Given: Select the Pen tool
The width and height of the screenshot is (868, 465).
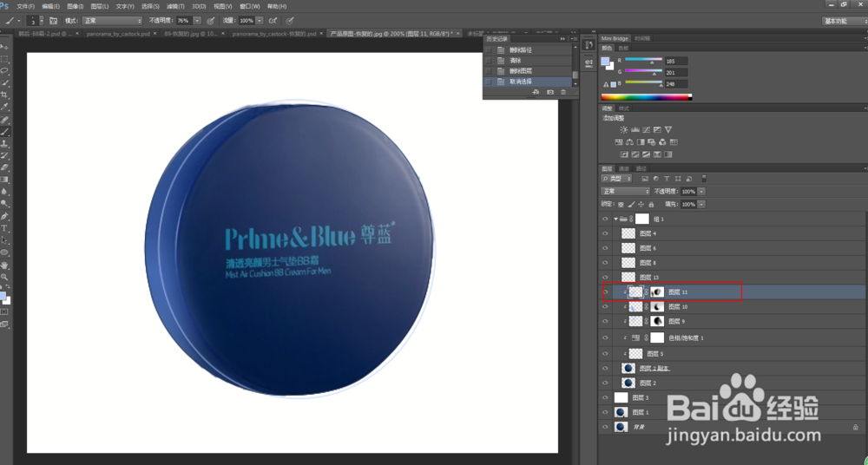Looking at the screenshot, I should click(x=4, y=216).
